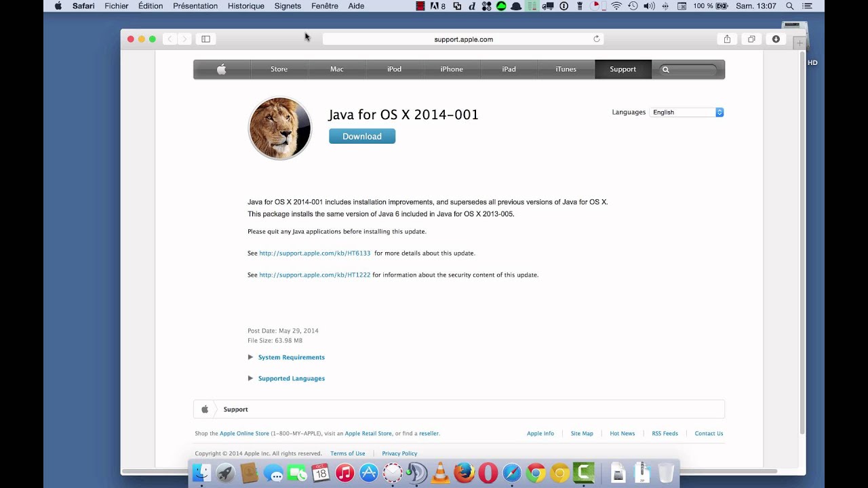The image size is (868, 488).
Task: Open the RSS Feeds footer link
Action: point(665,433)
